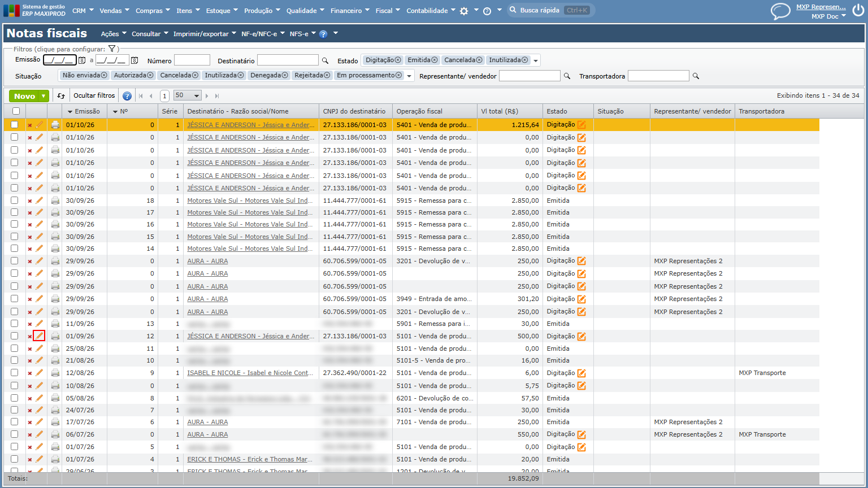Click the Representante/ vendedor filter field
The height and width of the screenshot is (488, 868).
point(530,76)
